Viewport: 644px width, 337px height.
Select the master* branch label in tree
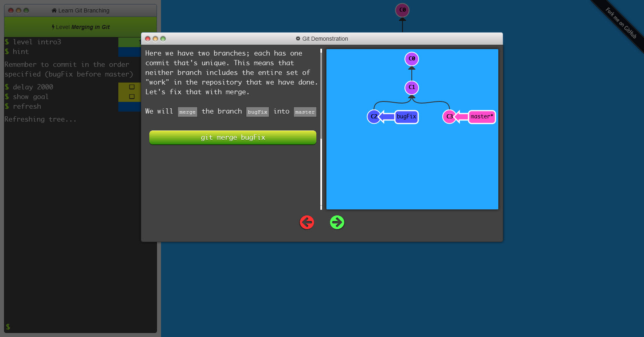click(x=481, y=117)
